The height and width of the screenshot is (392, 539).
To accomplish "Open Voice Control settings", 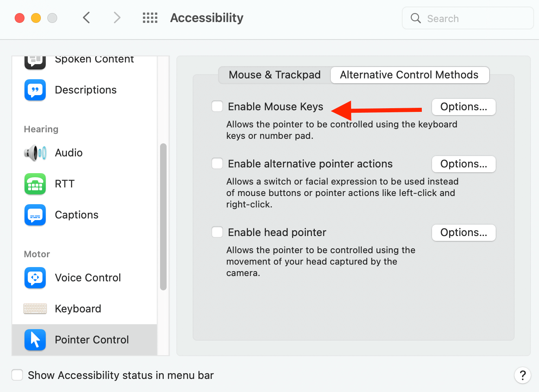I will (x=35, y=278).
